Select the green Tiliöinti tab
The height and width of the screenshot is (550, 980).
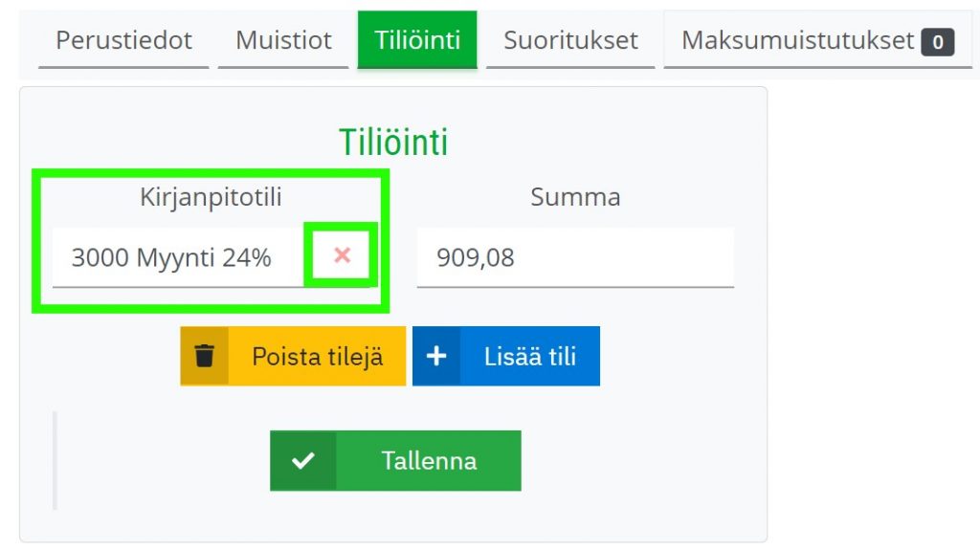(417, 40)
